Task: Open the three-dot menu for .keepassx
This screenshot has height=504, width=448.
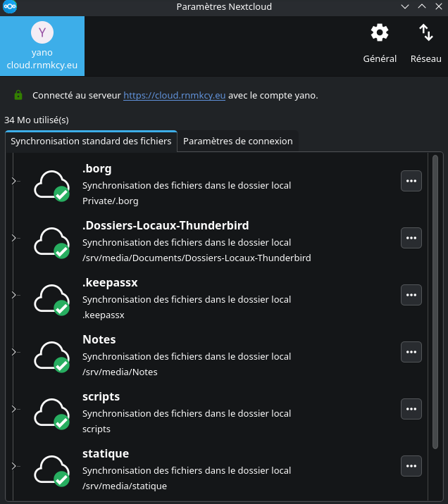Action: point(411,295)
